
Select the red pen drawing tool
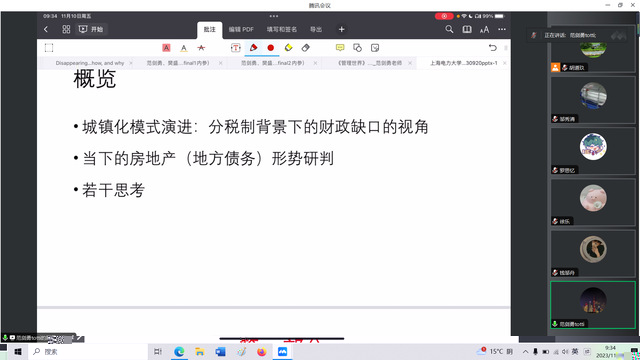tap(253, 48)
